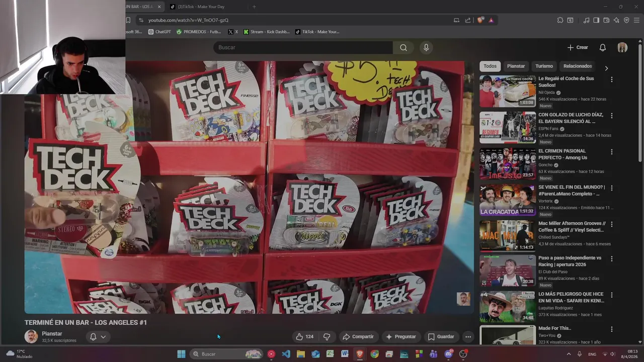Viewport: 644px width, 362px height.
Task: Click the Crear button
Action: coord(578,47)
